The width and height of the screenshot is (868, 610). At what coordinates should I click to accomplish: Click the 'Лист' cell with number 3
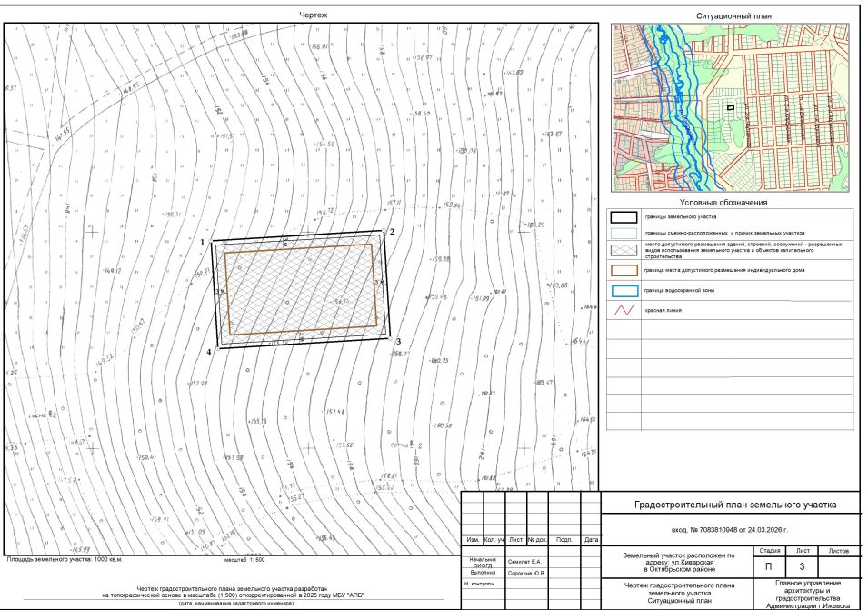[x=802, y=567]
